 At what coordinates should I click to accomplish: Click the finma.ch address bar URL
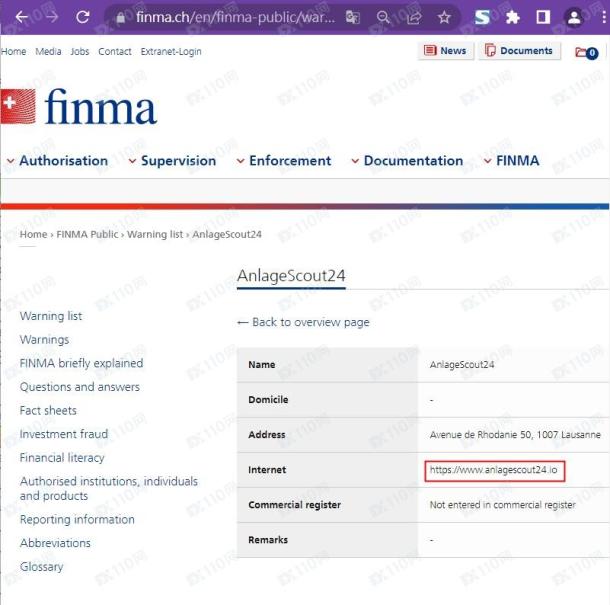[x=235, y=17]
